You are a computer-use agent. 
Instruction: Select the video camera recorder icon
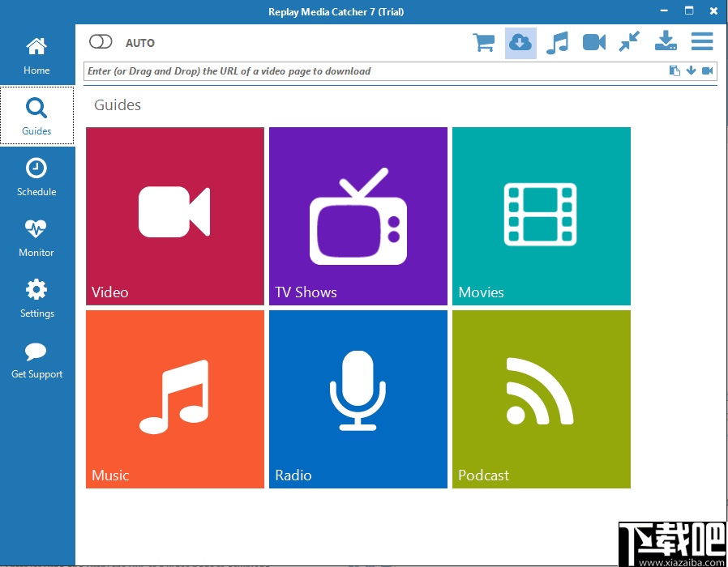594,43
